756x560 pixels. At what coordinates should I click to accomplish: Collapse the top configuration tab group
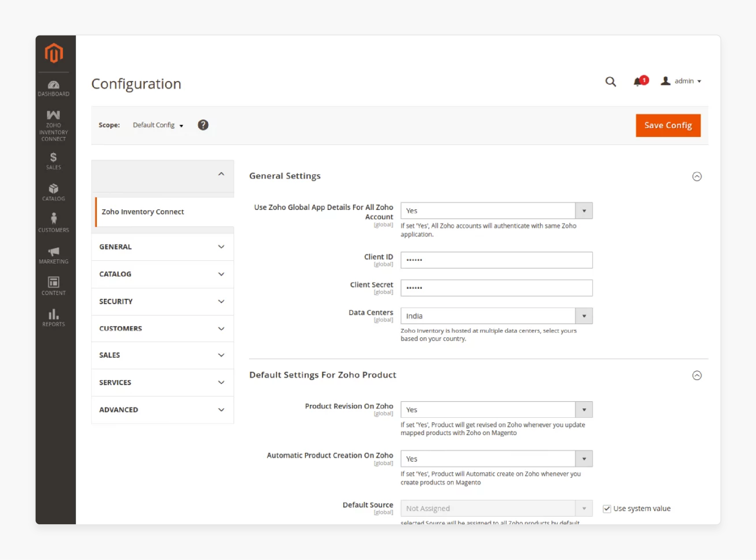point(162,176)
